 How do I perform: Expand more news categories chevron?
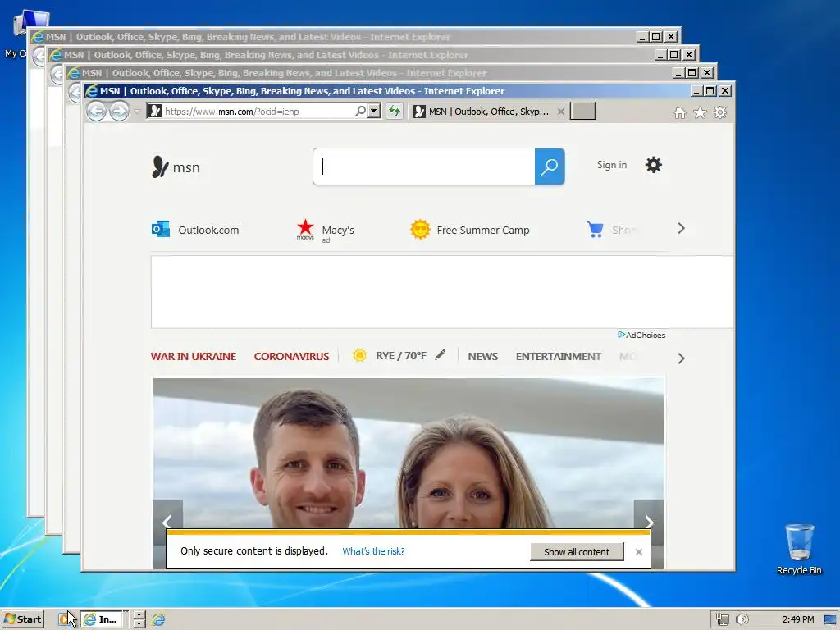tap(682, 358)
